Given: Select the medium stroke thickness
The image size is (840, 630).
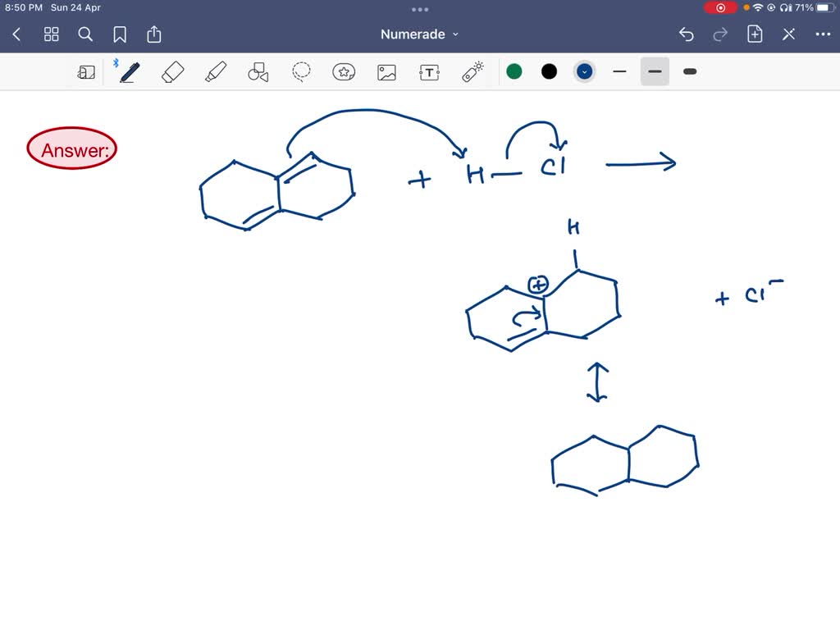Looking at the screenshot, I should 654,71.
